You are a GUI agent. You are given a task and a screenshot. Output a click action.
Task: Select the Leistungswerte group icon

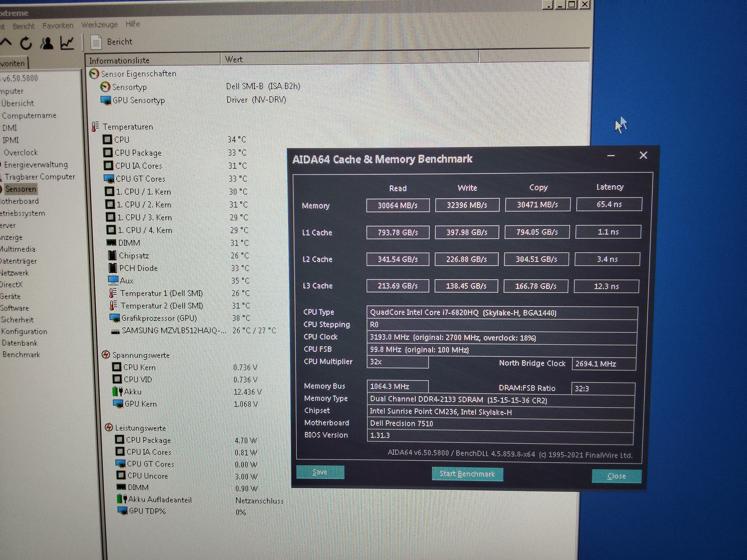click(109, 428)
